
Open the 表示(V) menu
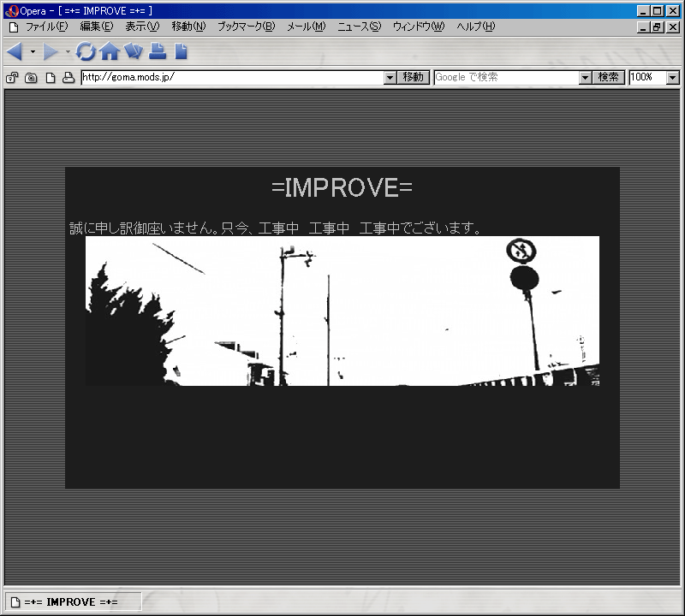pos(142,27)
